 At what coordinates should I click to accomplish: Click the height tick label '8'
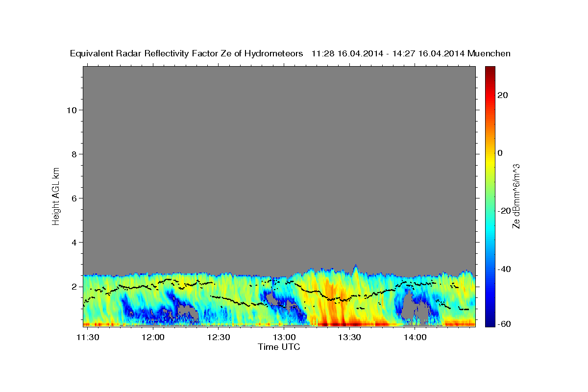click(x=74, y=154)
